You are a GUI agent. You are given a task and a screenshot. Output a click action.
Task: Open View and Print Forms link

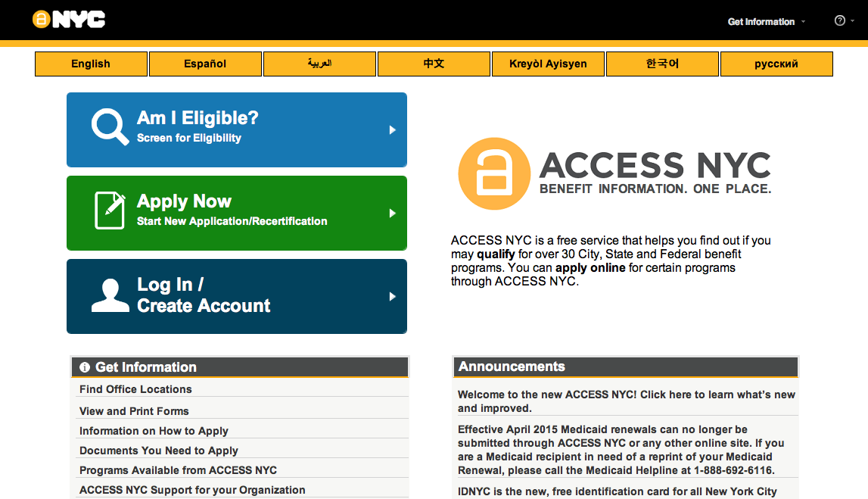click(134, 411)
